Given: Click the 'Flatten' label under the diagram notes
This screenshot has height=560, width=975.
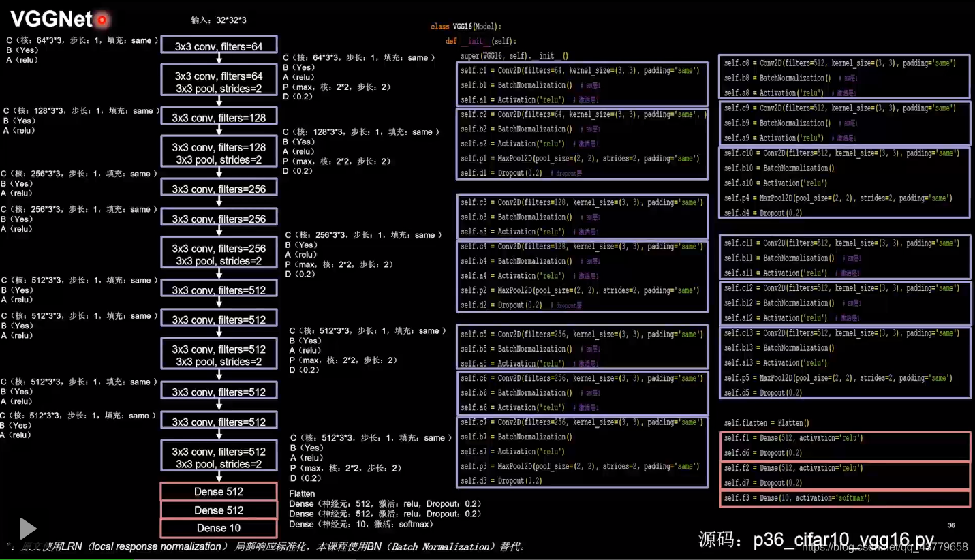Looking at the screenshot, I should pyautogui.click(x=302, y=493).
